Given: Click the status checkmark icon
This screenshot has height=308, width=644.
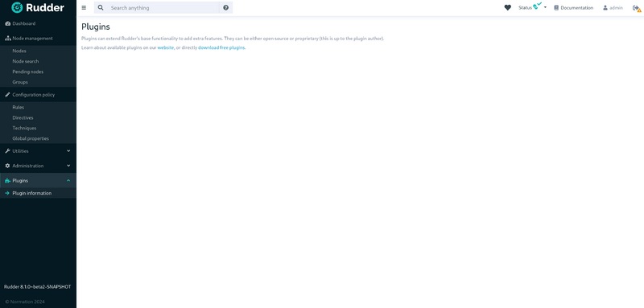Looking at the screenshot, I should (537, 6).
